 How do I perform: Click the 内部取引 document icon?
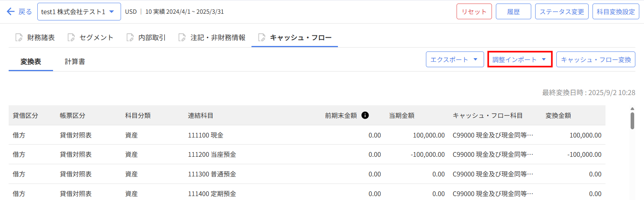(x=130, y=37)
